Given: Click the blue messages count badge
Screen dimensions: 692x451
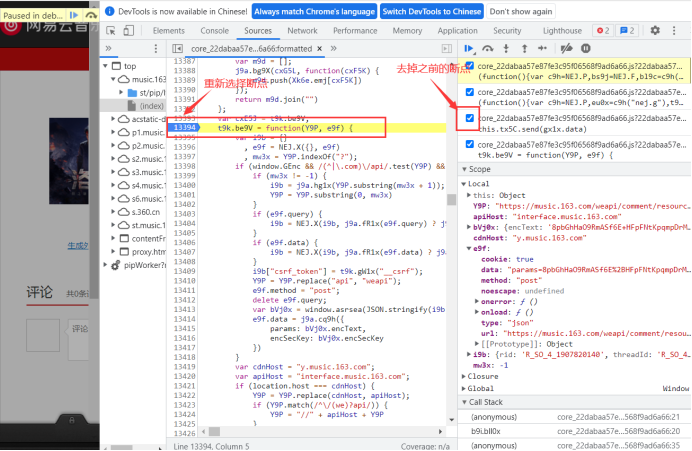Looking at the screenshot, I should coord(627,30).
